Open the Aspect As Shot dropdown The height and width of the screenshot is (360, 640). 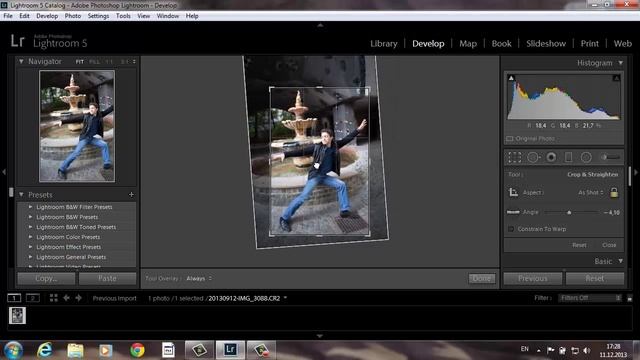[x=591, y=192]
